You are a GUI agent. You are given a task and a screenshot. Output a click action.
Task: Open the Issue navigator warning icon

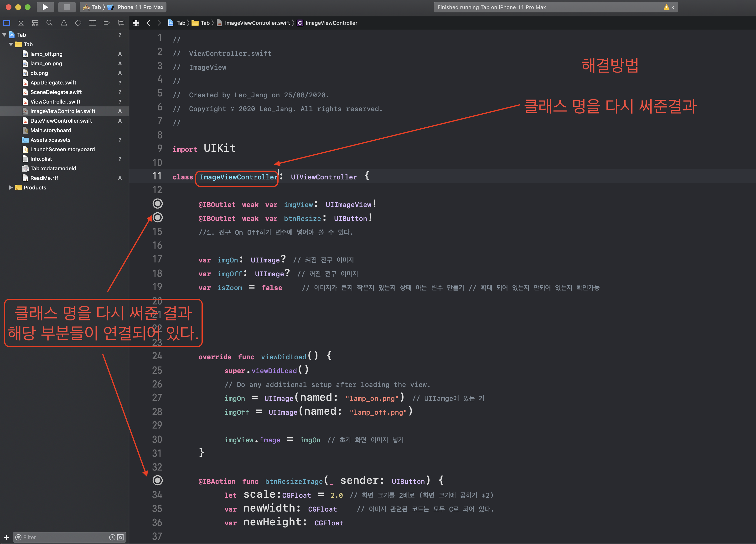click(x=64, y=23)
